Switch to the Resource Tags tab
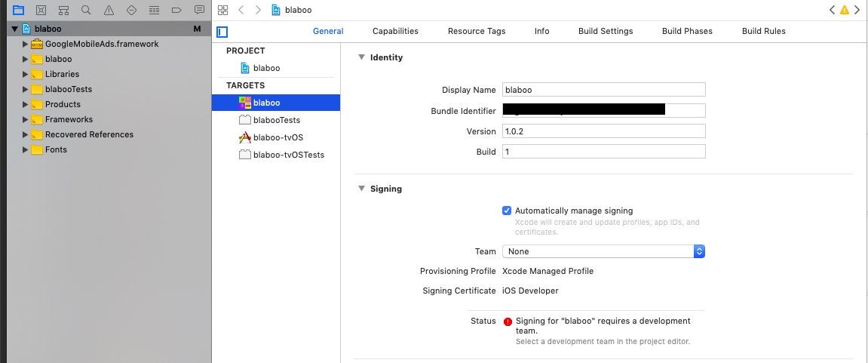The height and width of the screenshot is (363, 868). click(x=477, y=31)
